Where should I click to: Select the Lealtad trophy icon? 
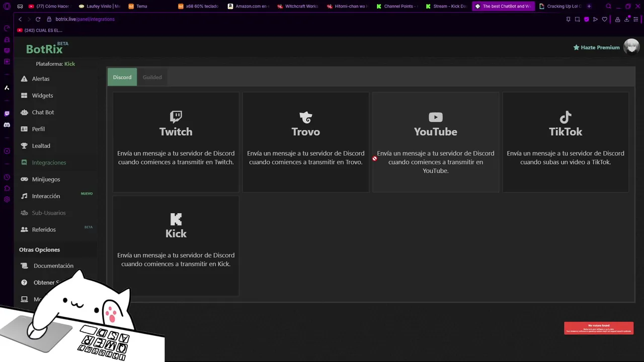point(24,146)
